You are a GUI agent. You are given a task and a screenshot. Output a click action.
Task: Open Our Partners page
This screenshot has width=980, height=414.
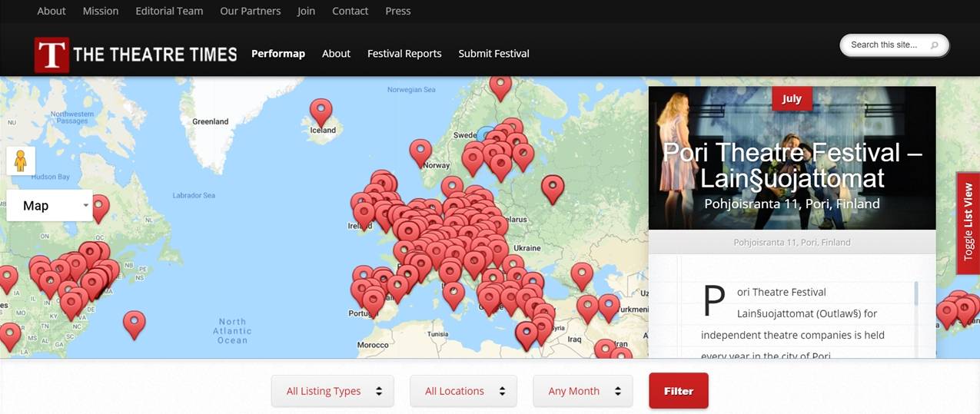[251, 11]
